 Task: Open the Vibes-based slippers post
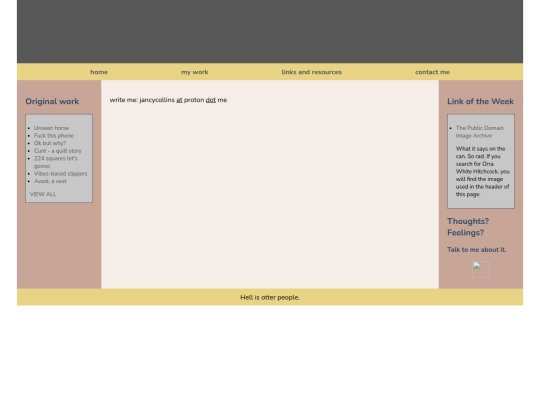point(60,174)
